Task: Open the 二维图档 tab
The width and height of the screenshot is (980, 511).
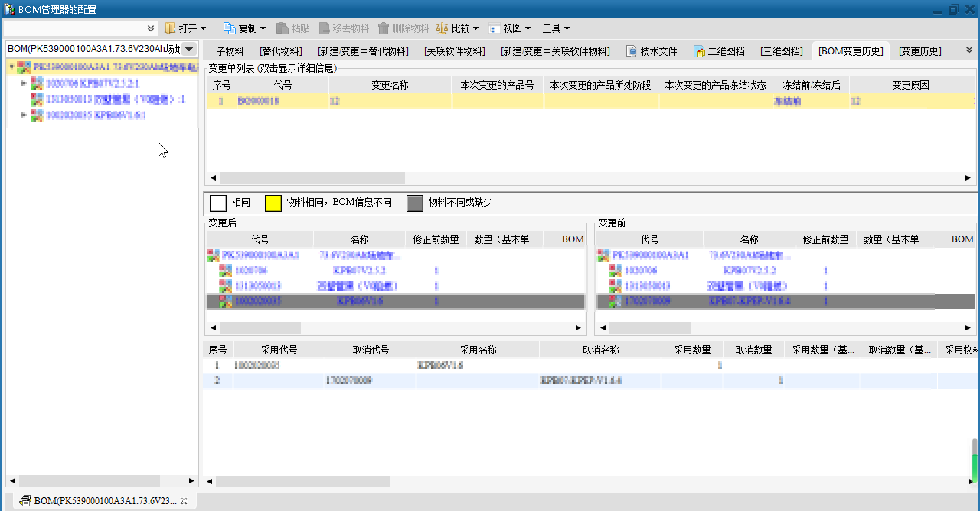Action: coord(719,51)
